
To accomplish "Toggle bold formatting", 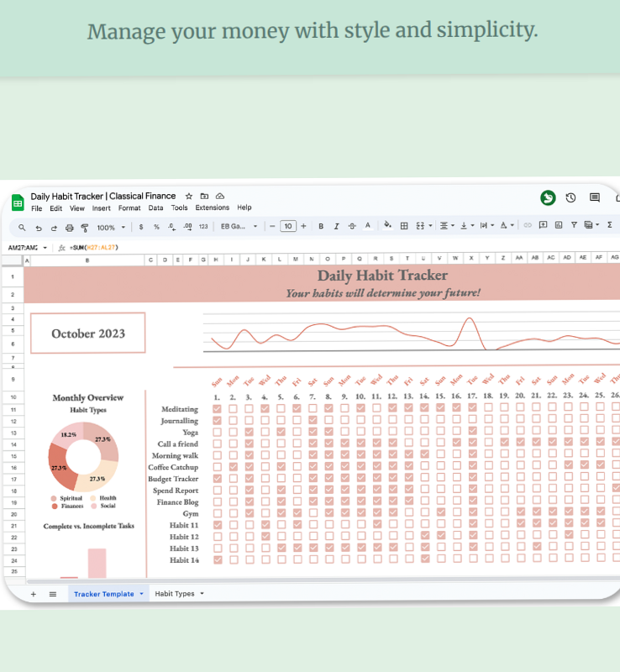I will 321,226.
